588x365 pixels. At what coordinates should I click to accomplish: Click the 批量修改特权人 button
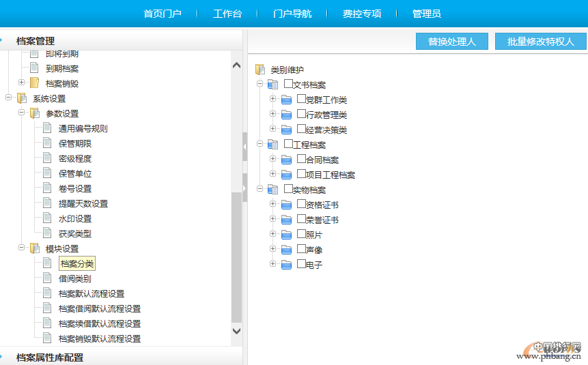pos(540,41)
